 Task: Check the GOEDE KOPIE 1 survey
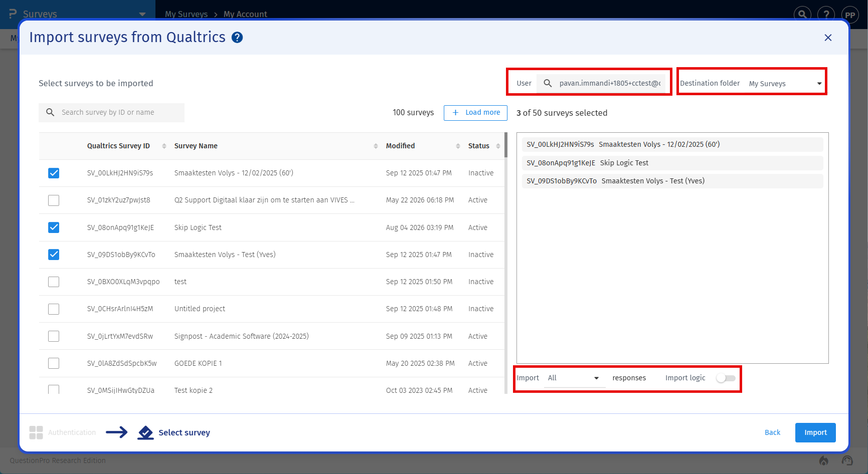[54, 363]
